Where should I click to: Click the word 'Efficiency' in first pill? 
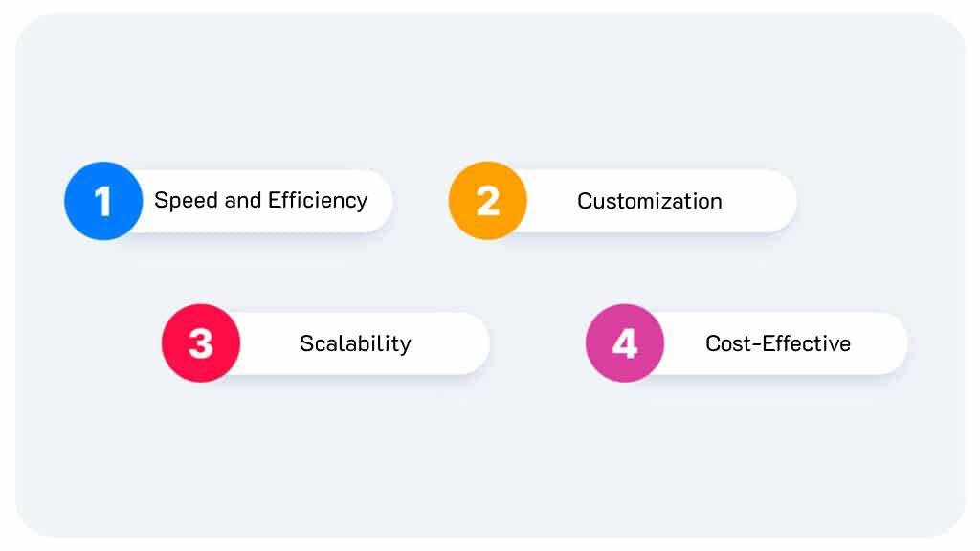tap(318, 201)
